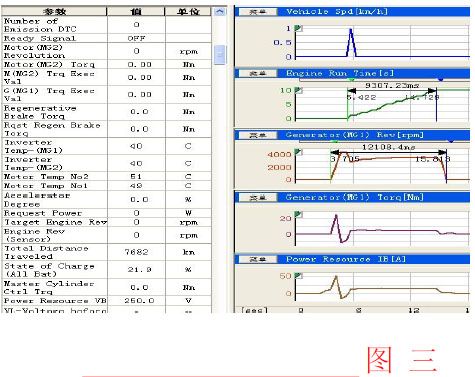Click the 单位 column header
This screenshot has width=475, height=377.
tap(188, 12)
